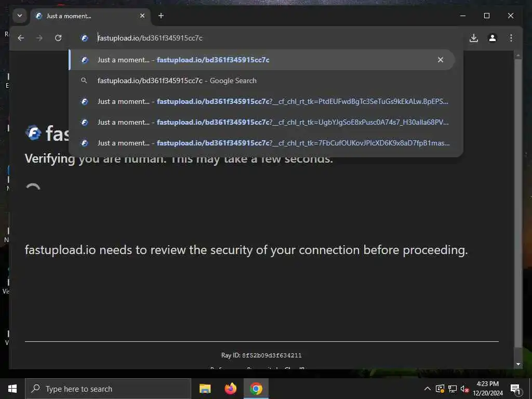Reload the current page
This screenshot has height=399, width=532.
click(58, 38)
